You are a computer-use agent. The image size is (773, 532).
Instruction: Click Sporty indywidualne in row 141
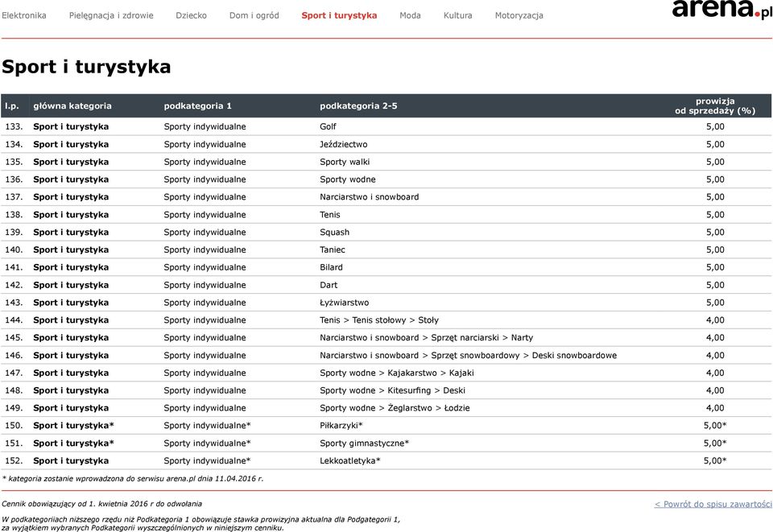[205, 267]
